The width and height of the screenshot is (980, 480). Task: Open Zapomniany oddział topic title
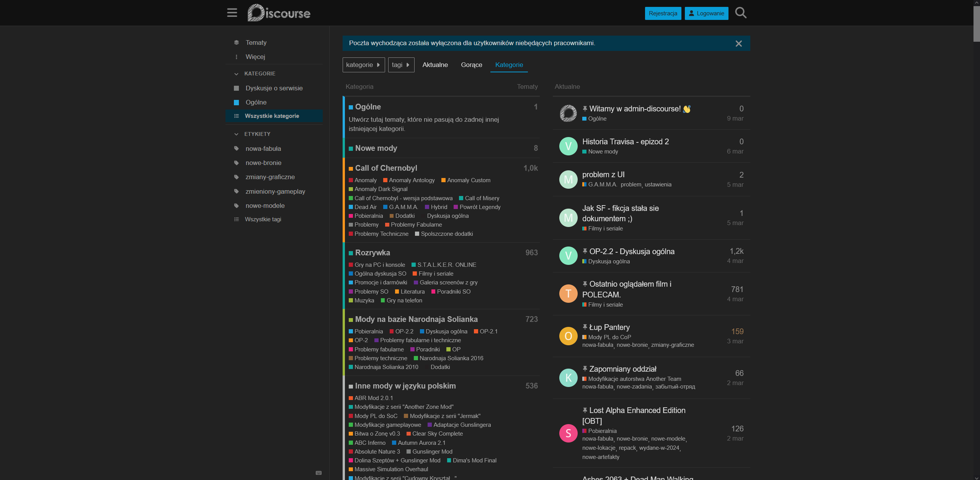[623, 369]
